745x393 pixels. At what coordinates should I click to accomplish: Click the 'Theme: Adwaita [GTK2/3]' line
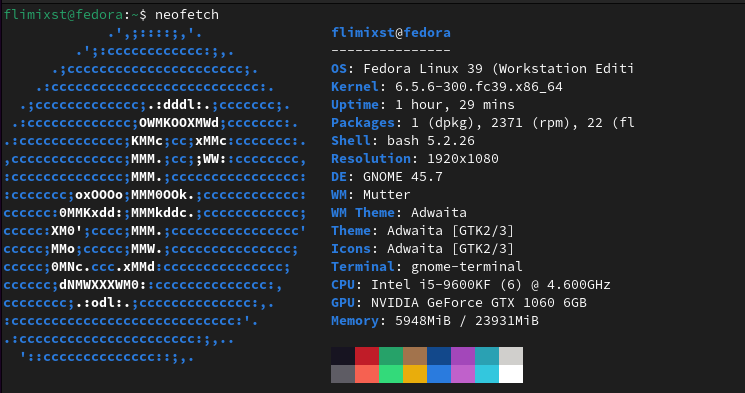pos(423,231)
